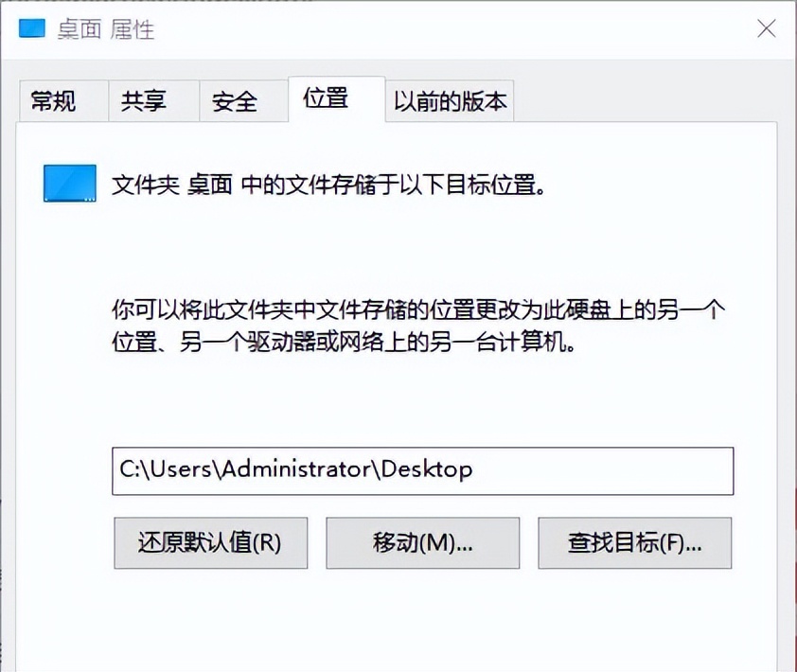Click the Move button to relocate the folder
This screenshot has width=797, height=672.
tap(422, 543)
